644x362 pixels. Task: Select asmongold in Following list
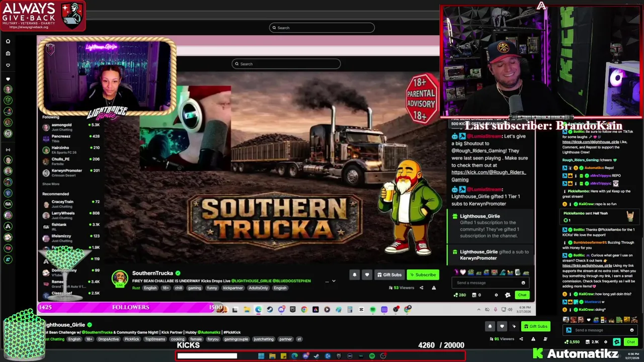(x=71, y=127)
